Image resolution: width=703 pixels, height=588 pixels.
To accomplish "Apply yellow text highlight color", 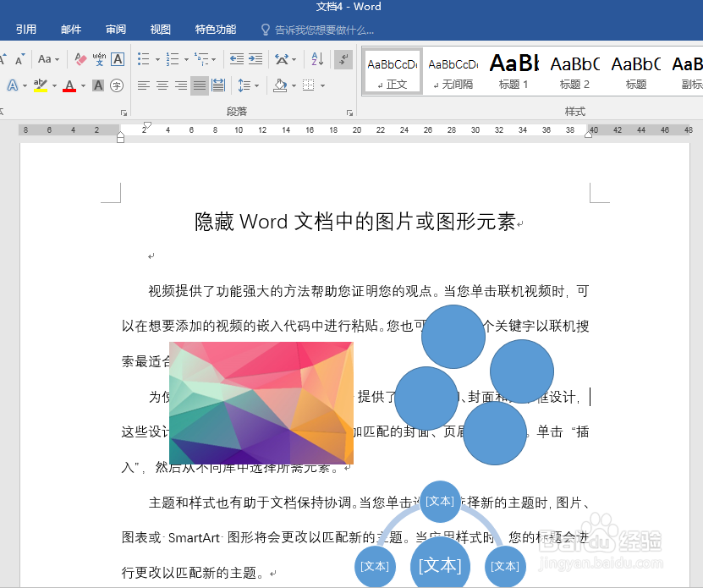I will click(x=41, y=85).
